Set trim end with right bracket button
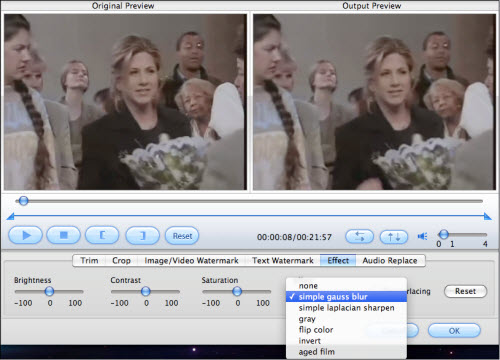 pyautogui.click(x=142, y=236)
